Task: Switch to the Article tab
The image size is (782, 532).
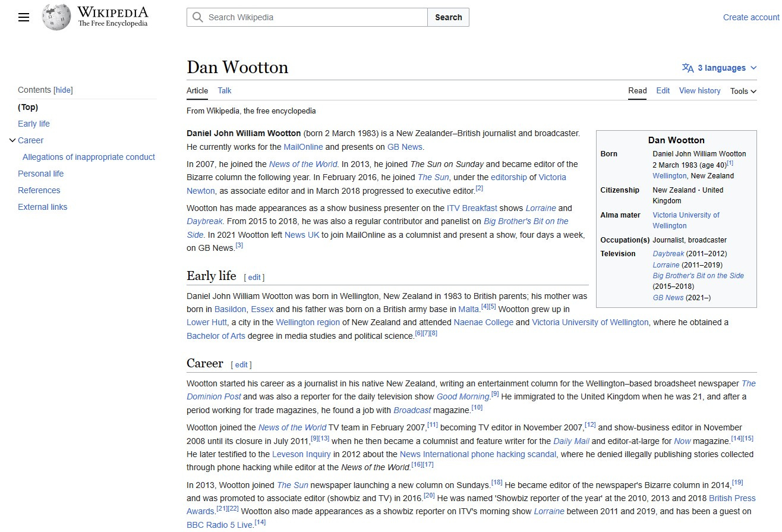Action: (197, 91)
